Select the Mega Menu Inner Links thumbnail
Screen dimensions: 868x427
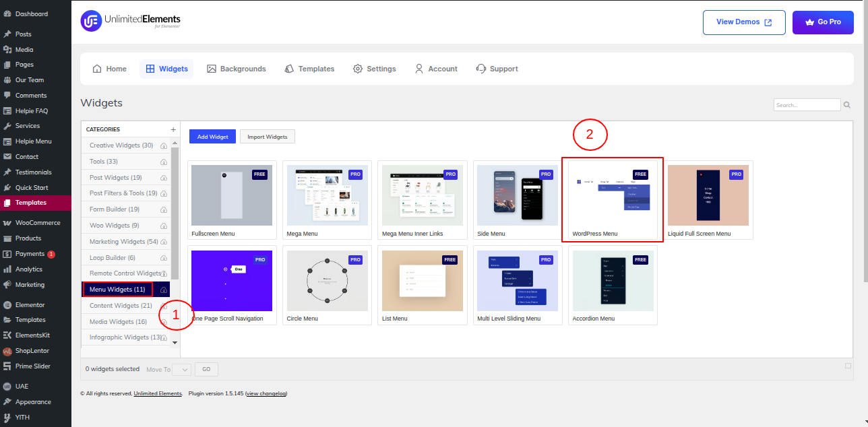pos(423,195)
